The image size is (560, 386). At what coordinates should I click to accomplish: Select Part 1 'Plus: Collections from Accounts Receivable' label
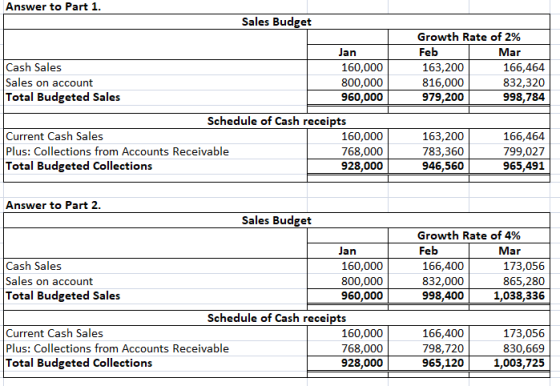pyautogui.click(x=117, y=151)
